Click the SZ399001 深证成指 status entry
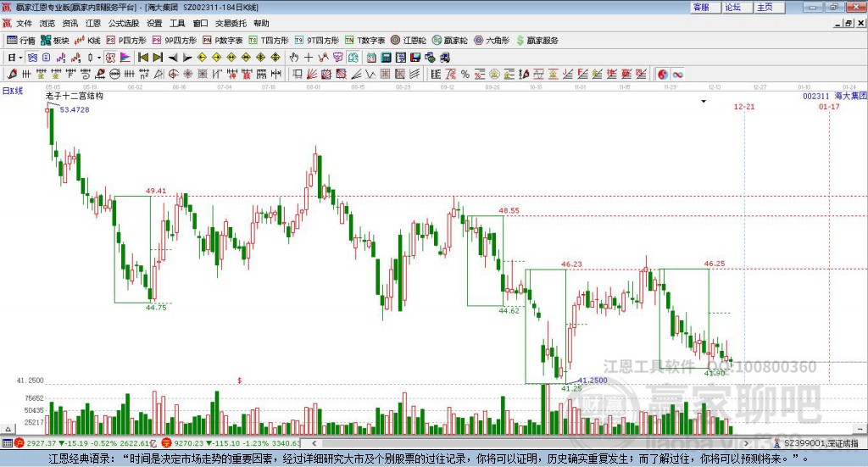Screen dimensions: 868x467 coord(816,443)
